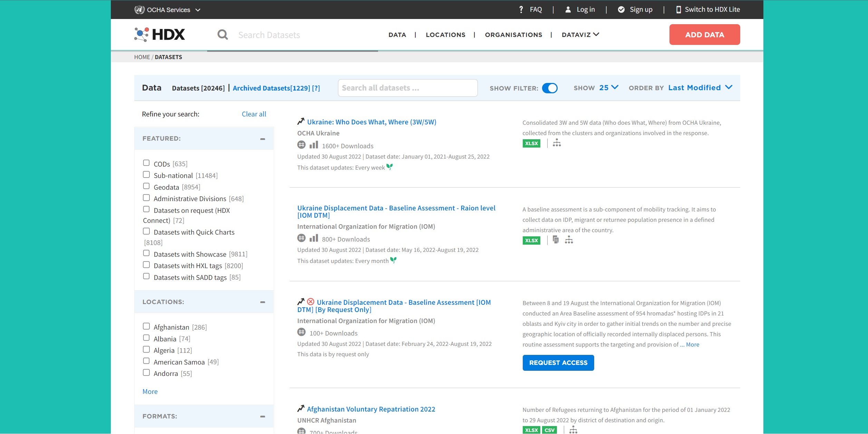Enable the Afghanistan location checkbox
This screenshot has height=434, width=868.
coord(146,326)
